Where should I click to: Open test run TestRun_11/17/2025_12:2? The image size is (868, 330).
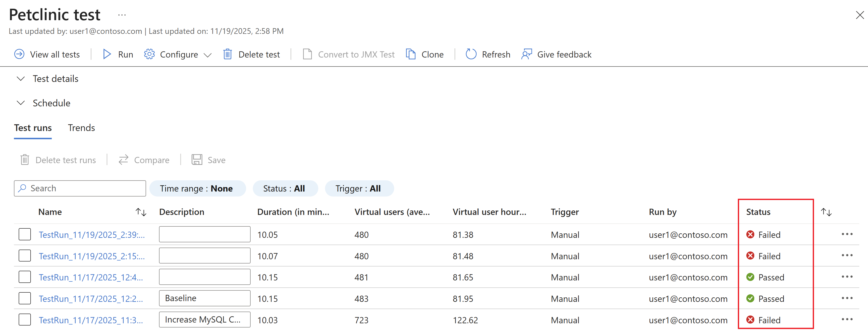tap(91, 299)
